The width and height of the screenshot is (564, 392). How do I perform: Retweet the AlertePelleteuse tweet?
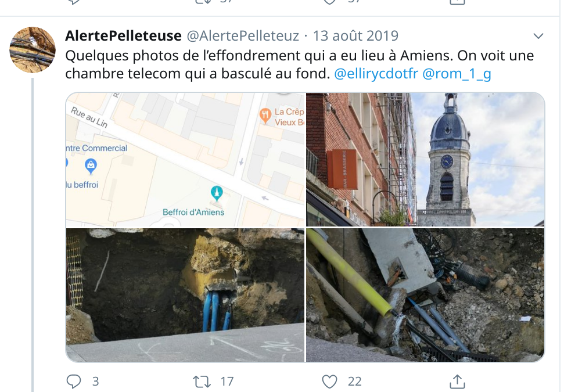[x=202, y=381]
